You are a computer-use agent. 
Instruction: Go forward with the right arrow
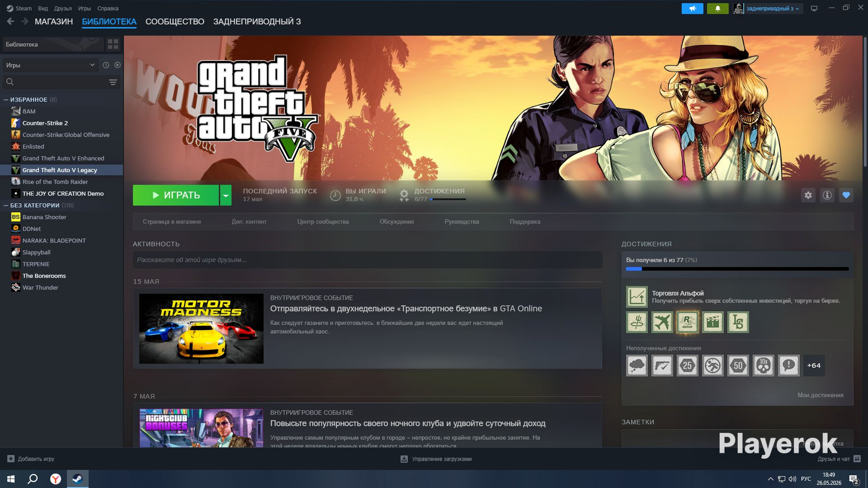pyautogui.click(x=24, y=21)
